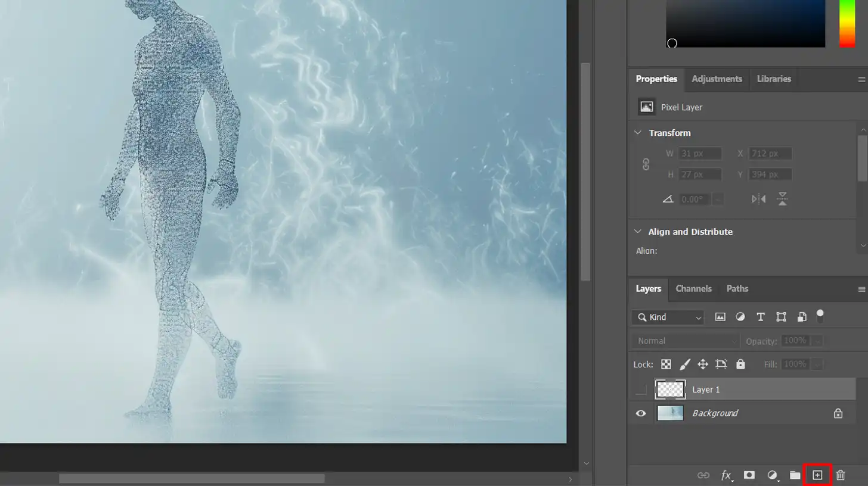Image resolution: width=868 pixels, height=486 pixels.
Task: Click the Background layer name text
Action: click(x=715, y=413)
